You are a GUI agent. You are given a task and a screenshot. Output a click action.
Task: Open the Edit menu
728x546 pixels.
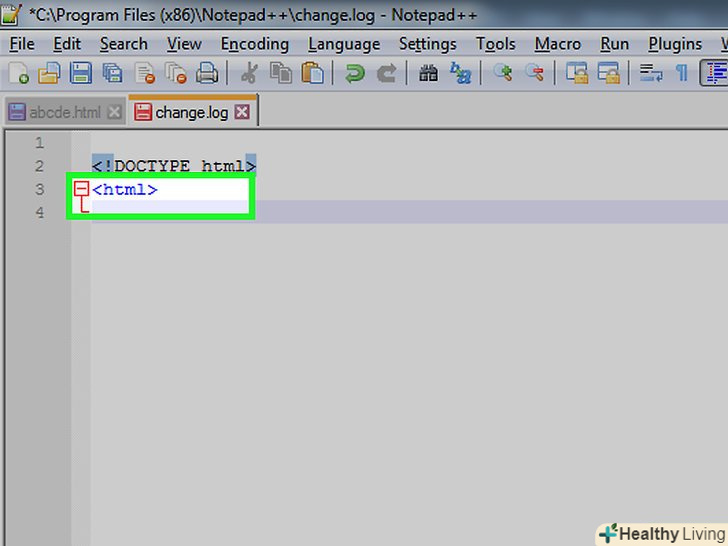coord(67,44)
